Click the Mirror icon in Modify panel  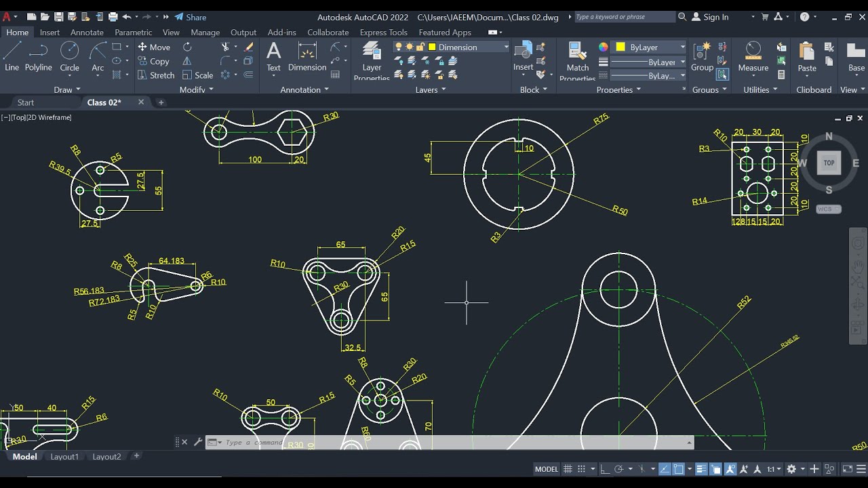[187, 61]
